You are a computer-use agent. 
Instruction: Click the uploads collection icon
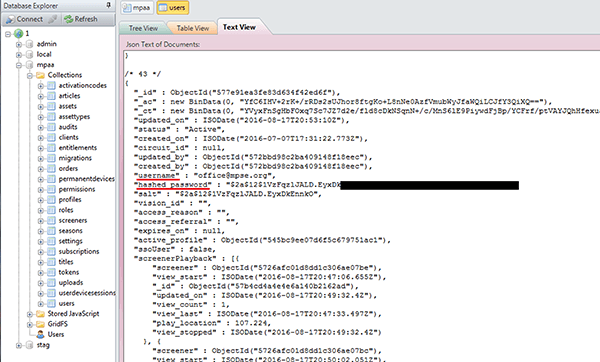point(51,283)
